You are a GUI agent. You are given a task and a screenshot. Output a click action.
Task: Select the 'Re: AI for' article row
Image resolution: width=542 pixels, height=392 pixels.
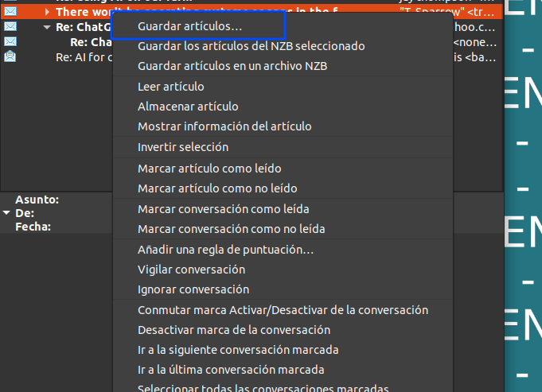tap(84, 57)
